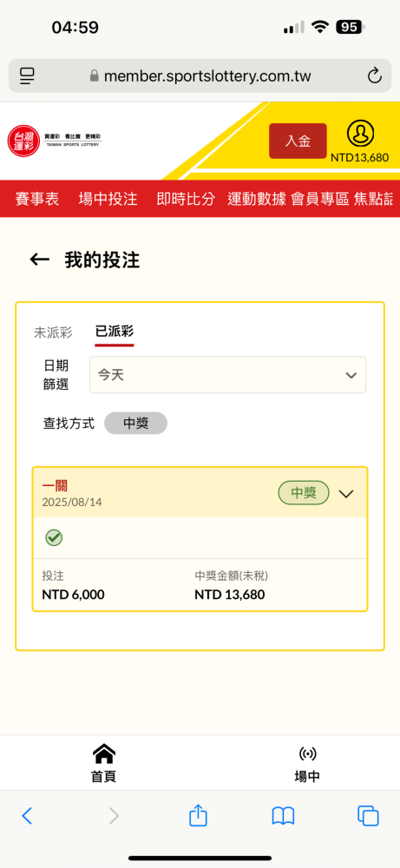This screenshot has height=868, width=400.
Task: Select the 已派彩 tab
Action: point(114,332)
